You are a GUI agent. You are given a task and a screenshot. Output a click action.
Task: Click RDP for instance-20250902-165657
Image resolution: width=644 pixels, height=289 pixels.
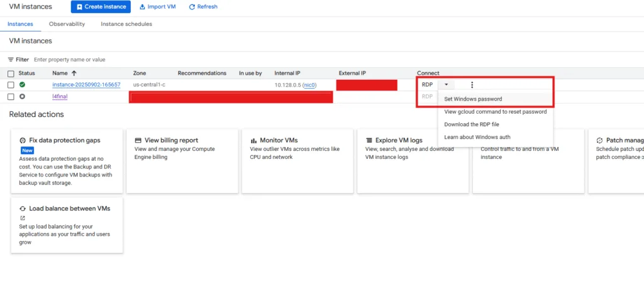click(427, 85)
